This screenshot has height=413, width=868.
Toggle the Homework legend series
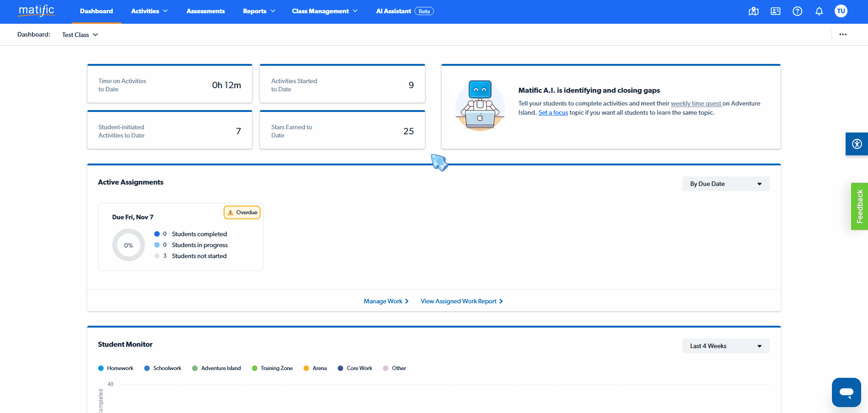[x=116, y=368]
